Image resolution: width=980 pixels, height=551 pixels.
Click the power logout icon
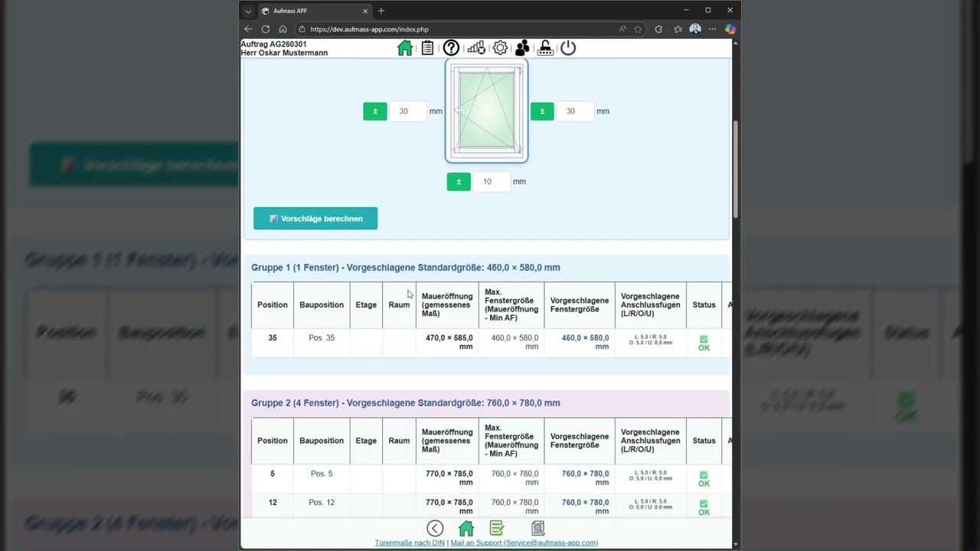point(568,47)
